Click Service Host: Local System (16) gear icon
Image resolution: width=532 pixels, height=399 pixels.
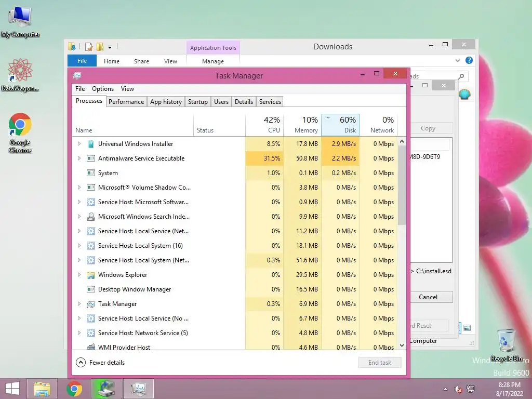[90, 246]
